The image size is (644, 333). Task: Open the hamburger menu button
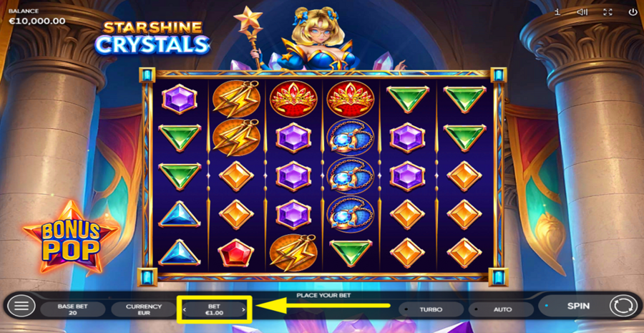coord(21,306)
